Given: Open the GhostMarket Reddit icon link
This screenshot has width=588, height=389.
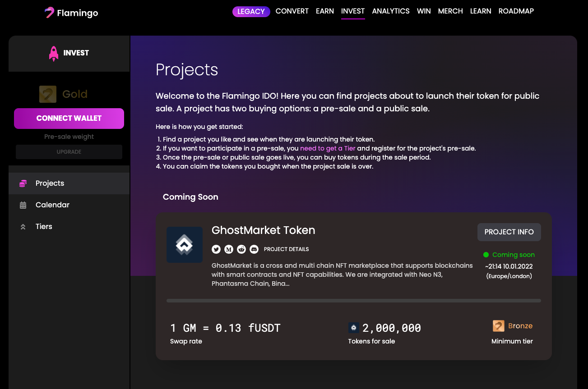Looking at the screenshot, I should coord(241,249).
